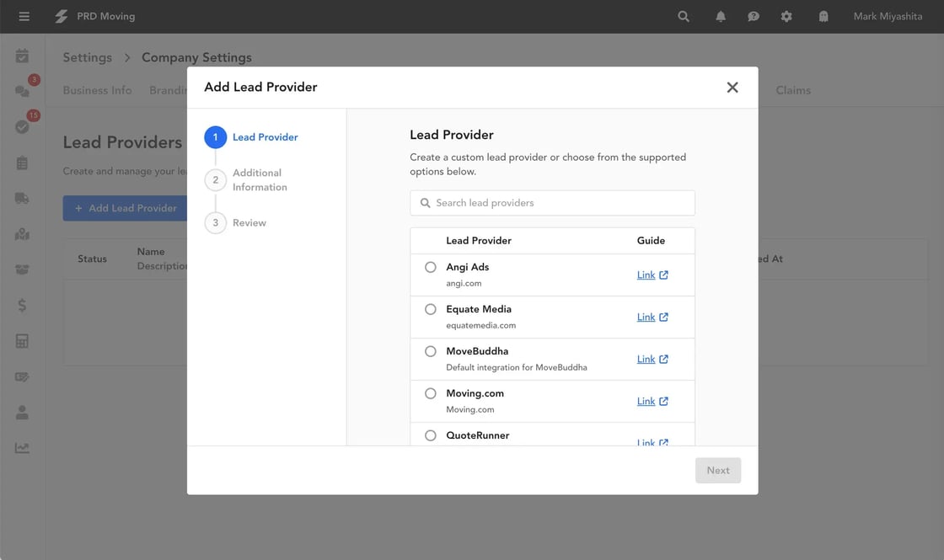Click search magnifier inside lead providers field

tap(425, 203)
